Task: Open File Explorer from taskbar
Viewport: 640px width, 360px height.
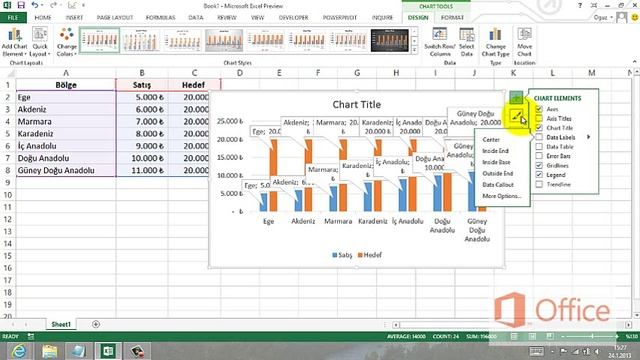Action: click(x=49, y=351)
